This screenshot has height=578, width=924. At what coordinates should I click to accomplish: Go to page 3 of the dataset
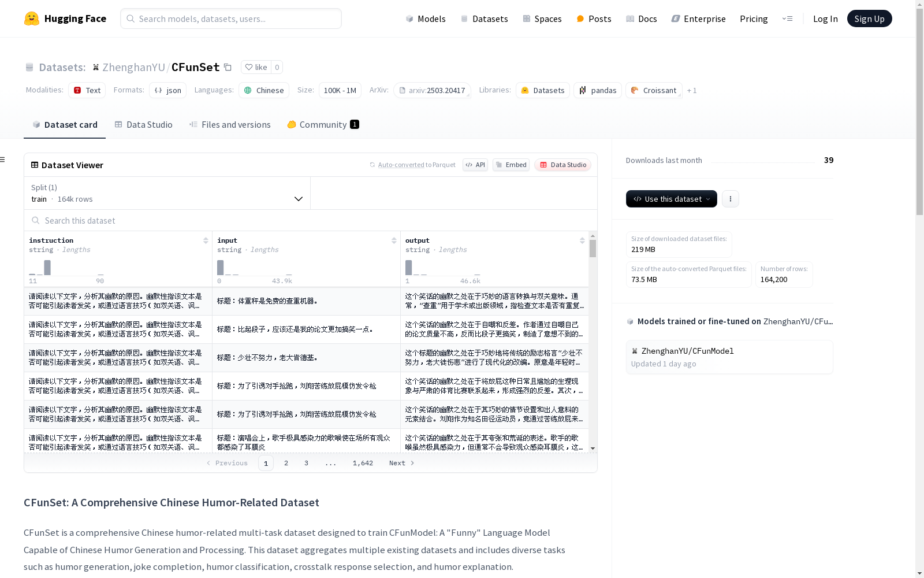click(306, 463)
